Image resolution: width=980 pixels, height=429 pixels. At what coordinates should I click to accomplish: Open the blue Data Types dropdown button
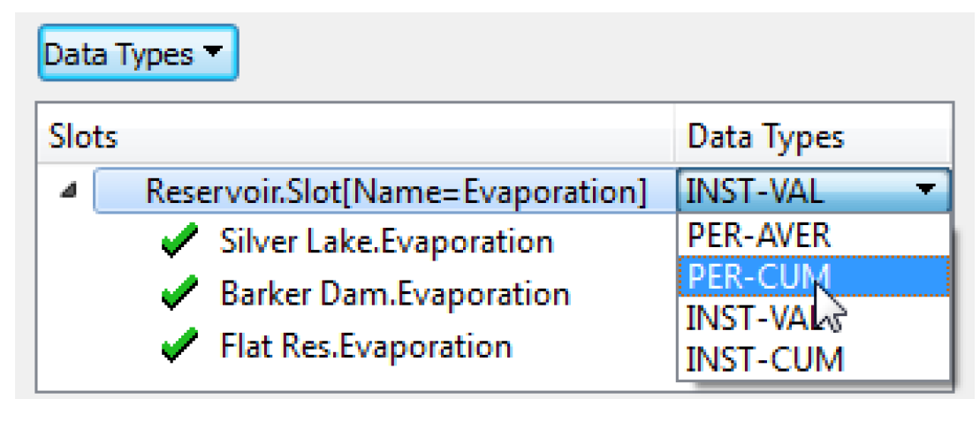(136, 56)
